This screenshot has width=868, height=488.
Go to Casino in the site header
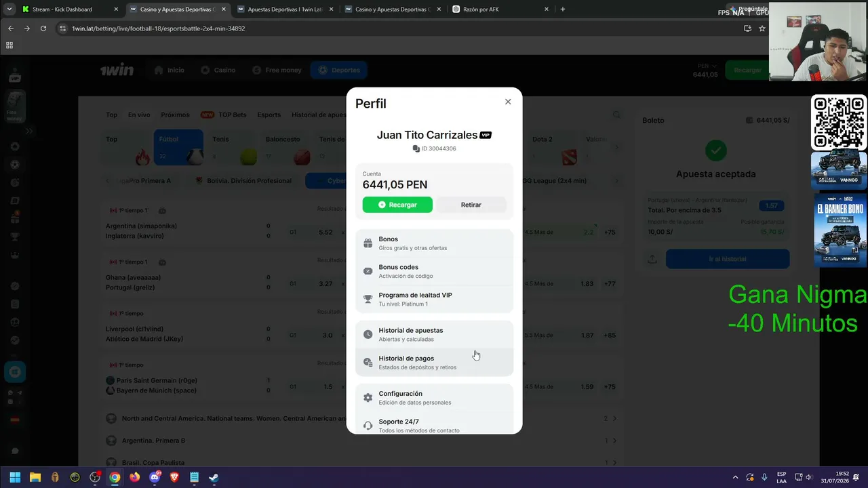pyautogui.click(x=218, y=70)
